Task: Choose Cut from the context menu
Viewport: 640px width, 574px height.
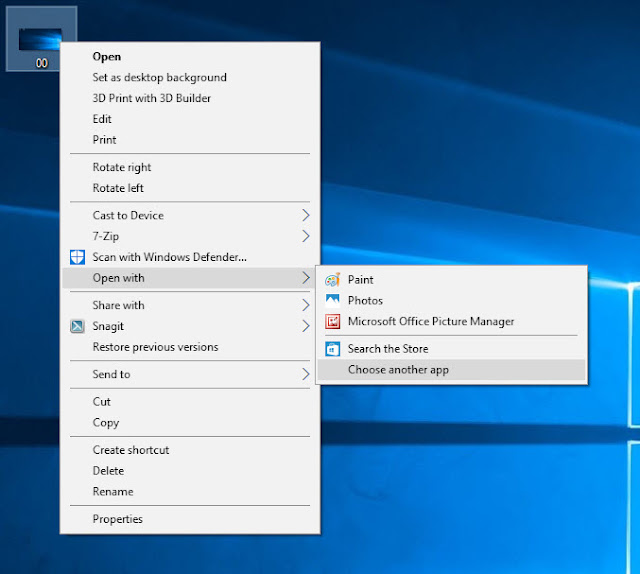Action: [190, 401]
